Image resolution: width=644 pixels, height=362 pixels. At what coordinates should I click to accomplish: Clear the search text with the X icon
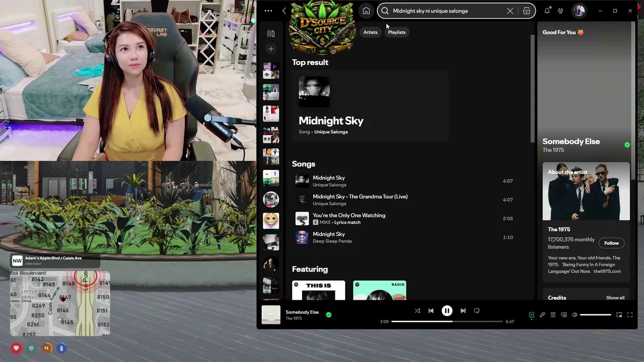coord(510,11)
